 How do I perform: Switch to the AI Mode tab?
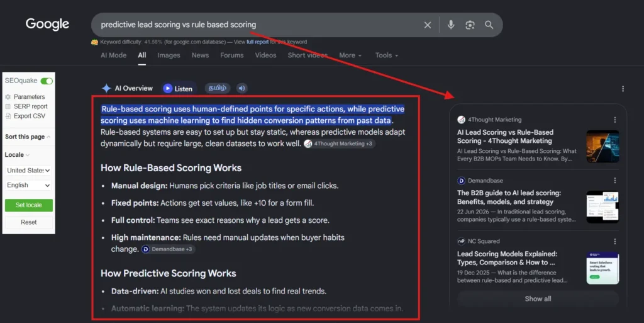click(x=113, y=55)
